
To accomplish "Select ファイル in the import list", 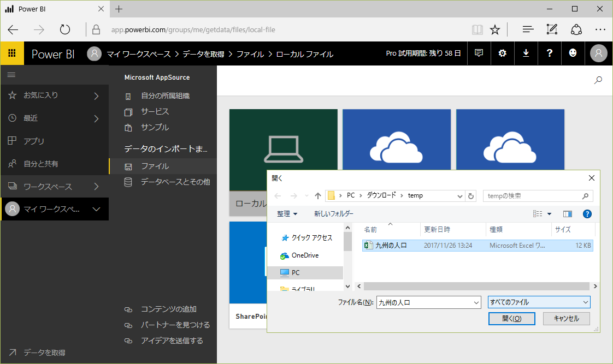I will coord(163,166).
